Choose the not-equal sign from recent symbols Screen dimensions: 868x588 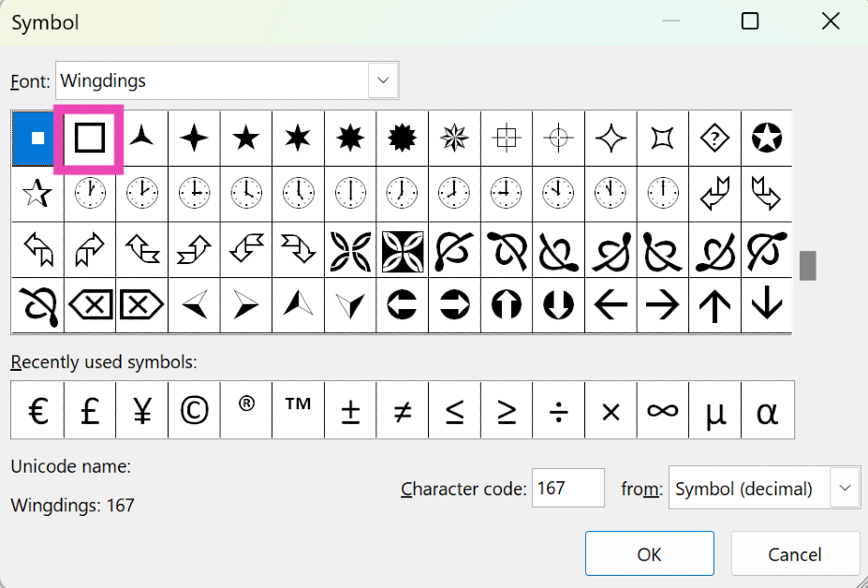pos(403,410)
